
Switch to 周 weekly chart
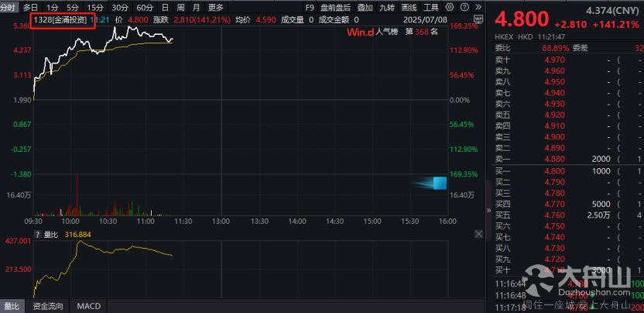pos(180,7)
